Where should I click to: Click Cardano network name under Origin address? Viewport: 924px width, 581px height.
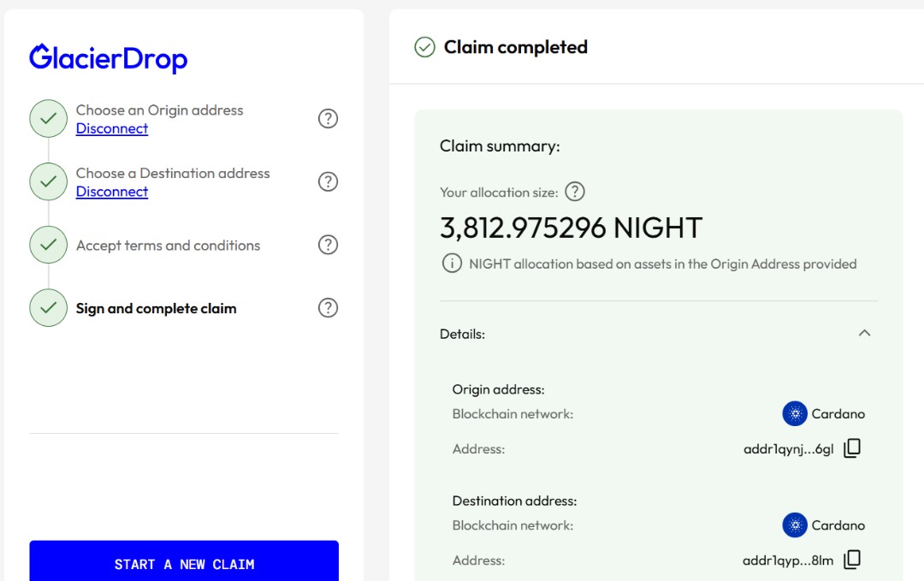click(x=838, y=413)
